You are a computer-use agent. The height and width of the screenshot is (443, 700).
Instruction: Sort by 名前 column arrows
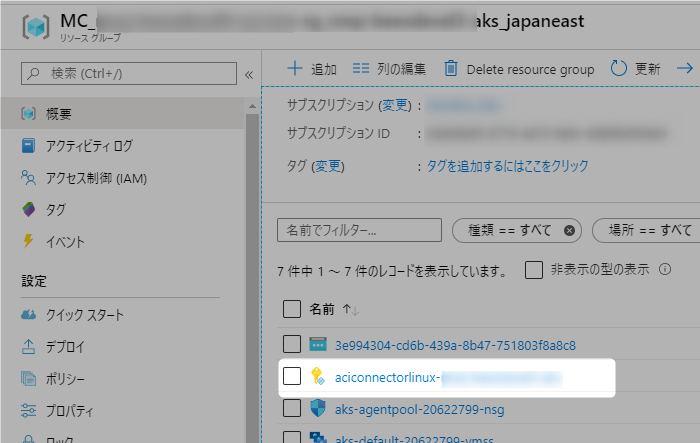[x=350, y=309]
